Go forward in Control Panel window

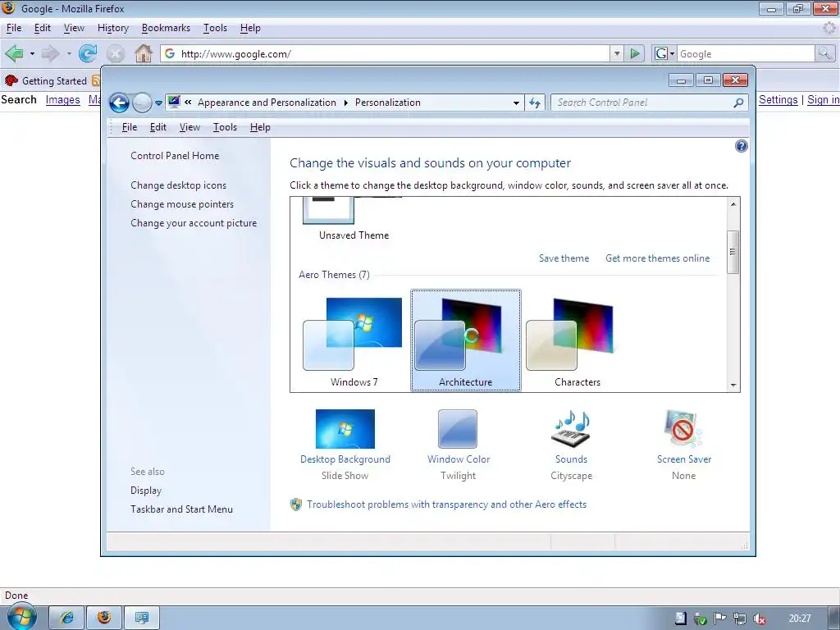[142, 103]
